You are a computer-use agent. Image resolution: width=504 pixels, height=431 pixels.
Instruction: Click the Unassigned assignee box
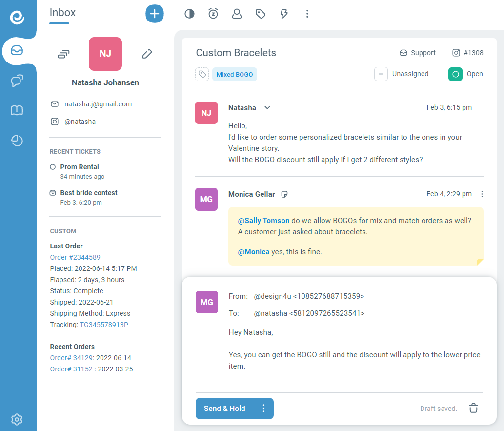coord(381,74)
